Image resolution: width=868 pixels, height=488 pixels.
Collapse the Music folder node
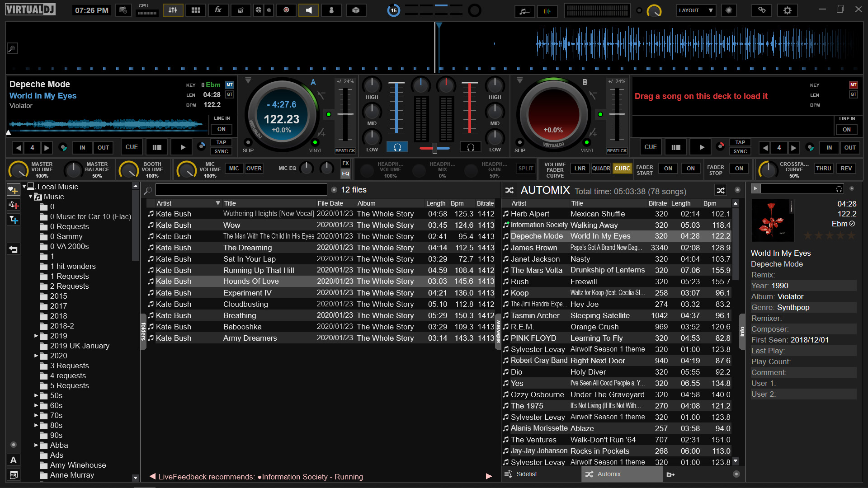[31, 197]
